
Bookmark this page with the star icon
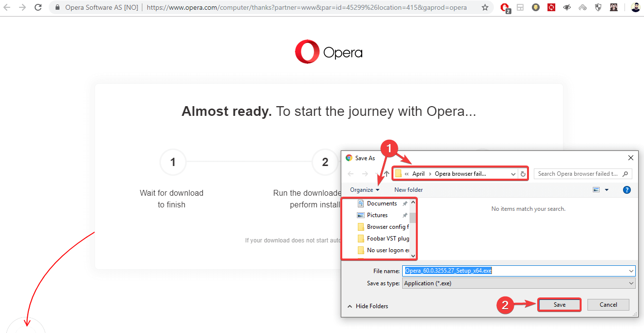coord(485,8)
